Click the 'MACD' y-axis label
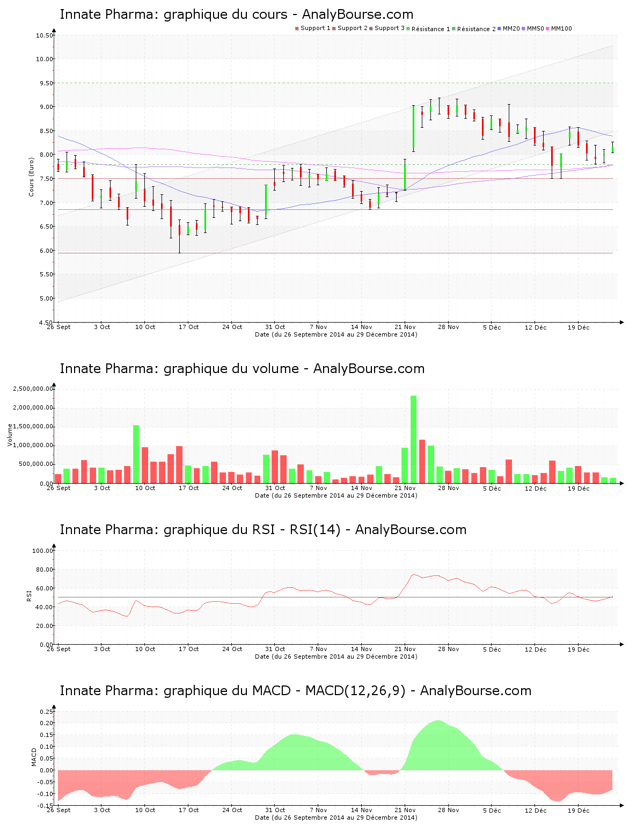 point(34,757)
